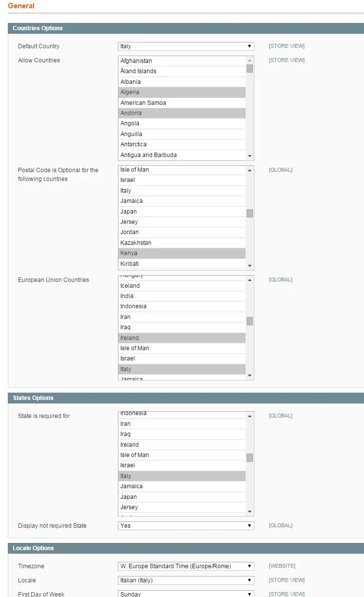Collapse the States Options section header

pyautogui.click(x=186, y=398)
